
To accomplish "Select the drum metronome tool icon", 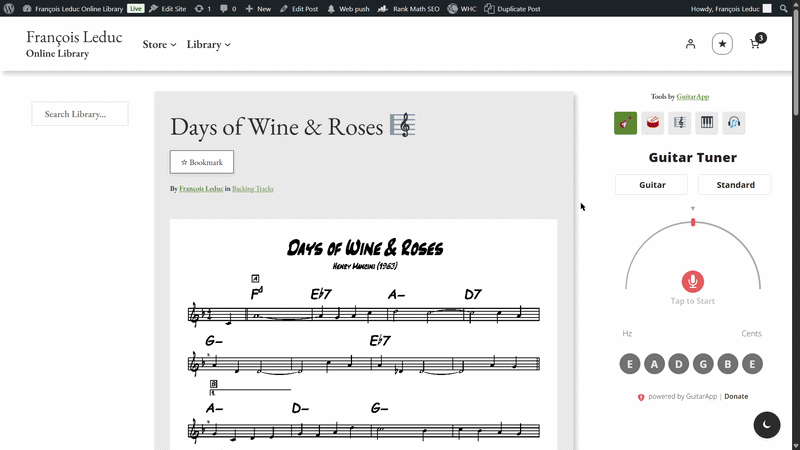I will pyautogui.click(x=653, y=123).
